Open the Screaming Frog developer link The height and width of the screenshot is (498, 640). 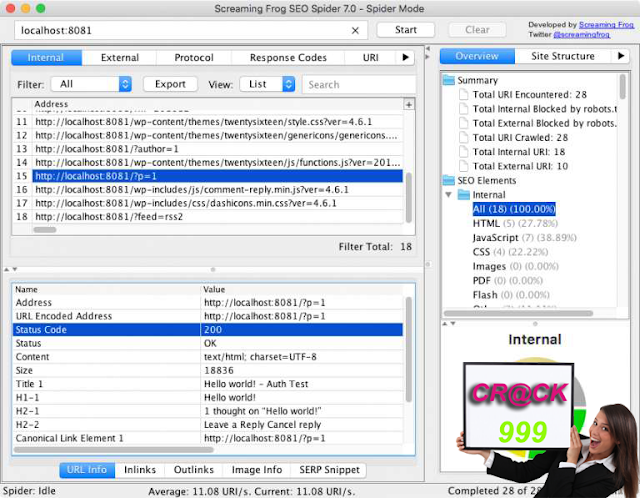coord(606,24)
